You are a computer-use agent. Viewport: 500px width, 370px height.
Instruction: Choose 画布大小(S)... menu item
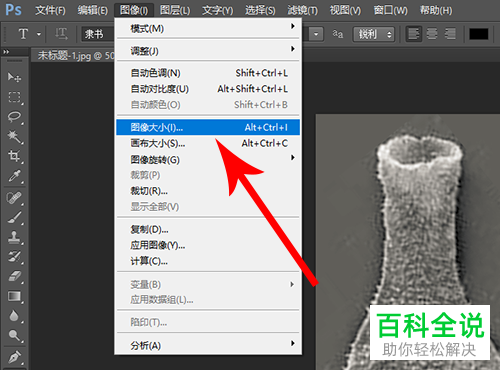tap(208, 143)
